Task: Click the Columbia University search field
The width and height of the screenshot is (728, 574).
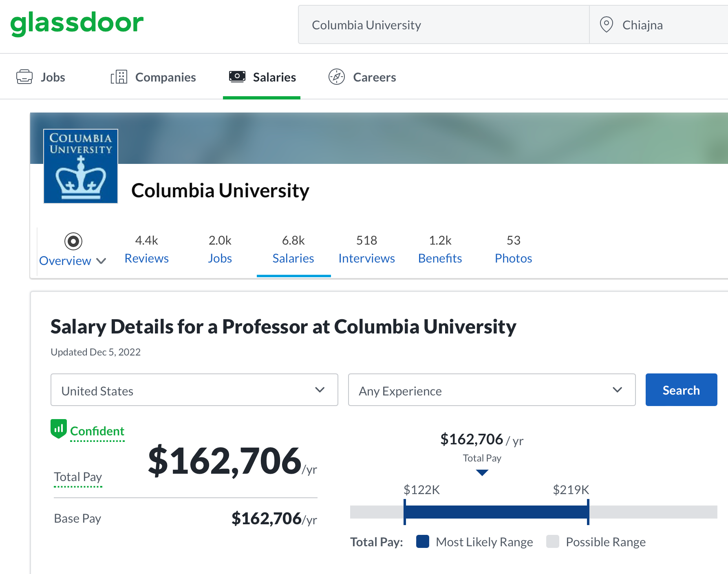Action: coord(443,25)
